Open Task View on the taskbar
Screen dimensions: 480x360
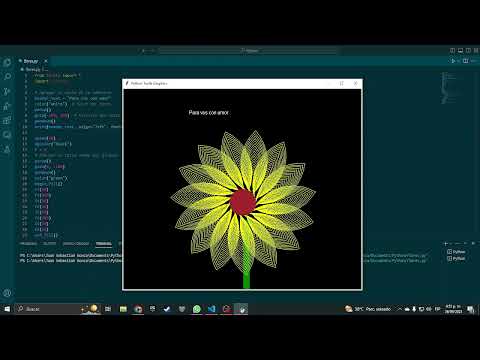(x=108, y=309)
